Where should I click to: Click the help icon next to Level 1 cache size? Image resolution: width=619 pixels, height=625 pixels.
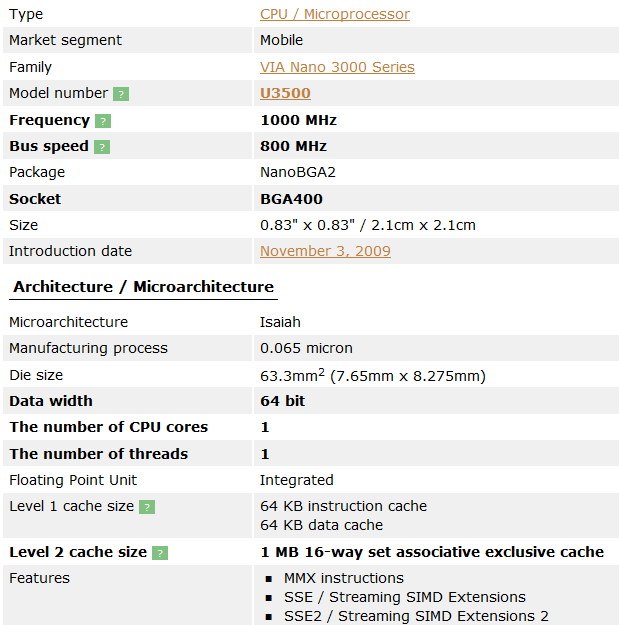(x=147, y=507)
